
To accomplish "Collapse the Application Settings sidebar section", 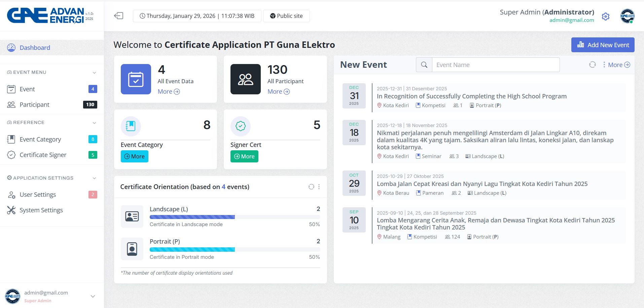I will pos(94,178).
